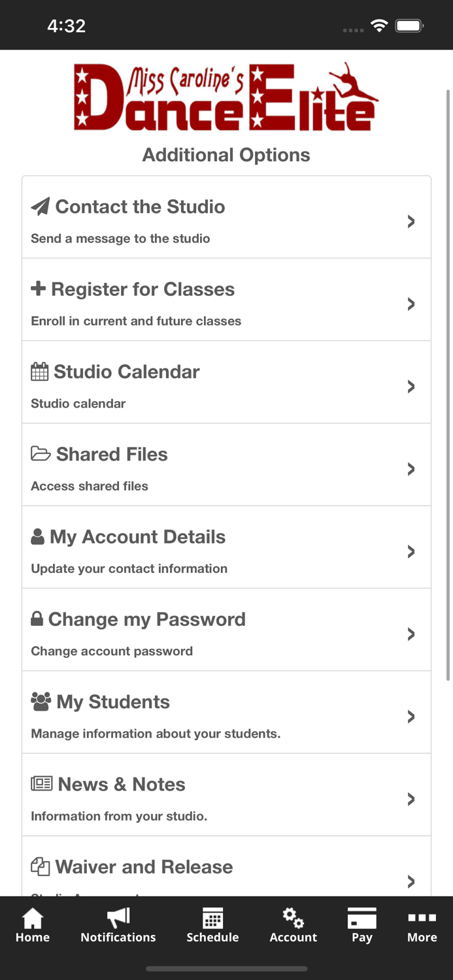Click the Miss Caroline's Dance Elite logo
This screenshot has width=453, height=980.
coord(226,97)
